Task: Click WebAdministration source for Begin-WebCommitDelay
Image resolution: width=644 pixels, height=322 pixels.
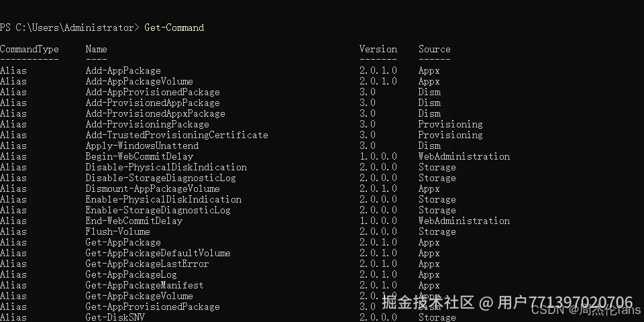Action: [x=464, y=156]
